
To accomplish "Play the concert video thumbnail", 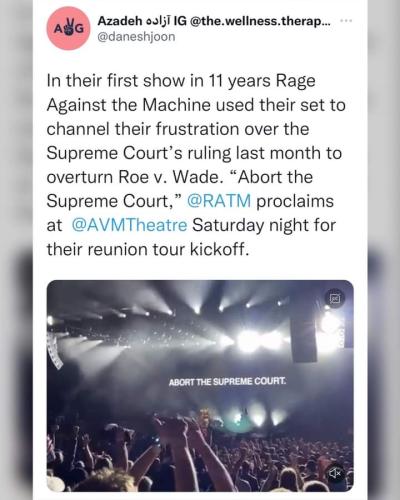I will pos(200,386).
